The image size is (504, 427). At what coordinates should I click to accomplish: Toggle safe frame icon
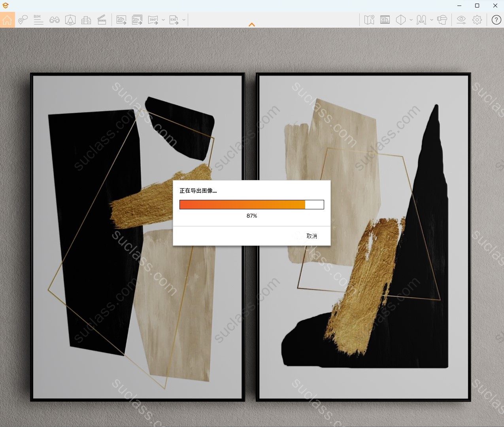[70, 20]
